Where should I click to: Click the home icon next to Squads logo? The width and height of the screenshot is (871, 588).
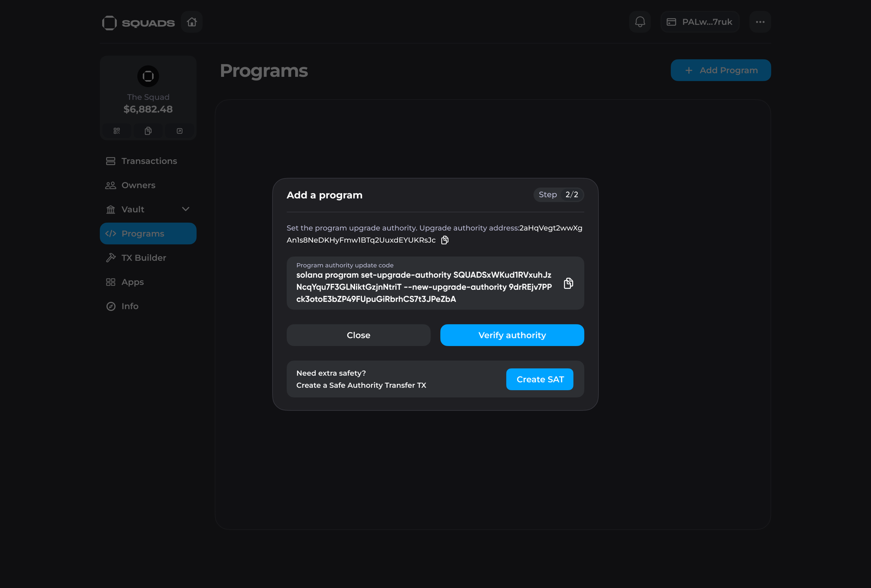point(192,22)
